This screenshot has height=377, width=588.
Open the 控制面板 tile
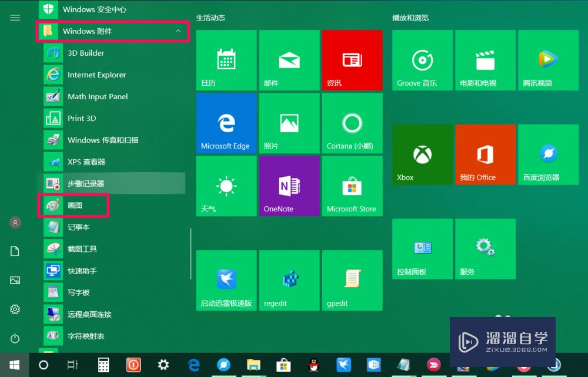[422, 249]
